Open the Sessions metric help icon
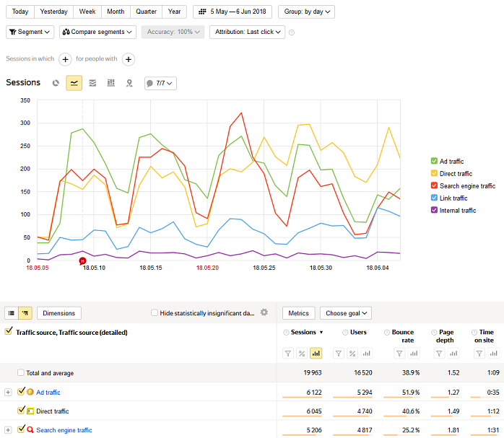 pyautogui.click(x=286, y=333)
